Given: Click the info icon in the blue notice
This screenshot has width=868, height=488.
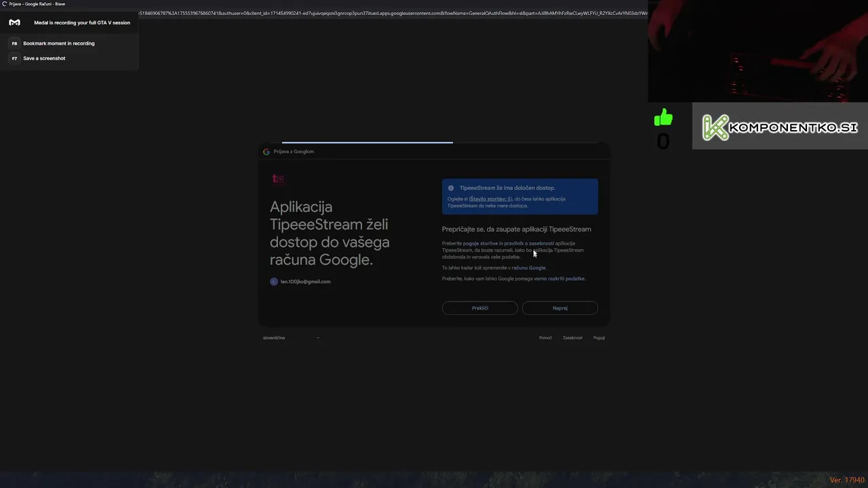Looking at the screenshot, I should [x=451, y=188].
